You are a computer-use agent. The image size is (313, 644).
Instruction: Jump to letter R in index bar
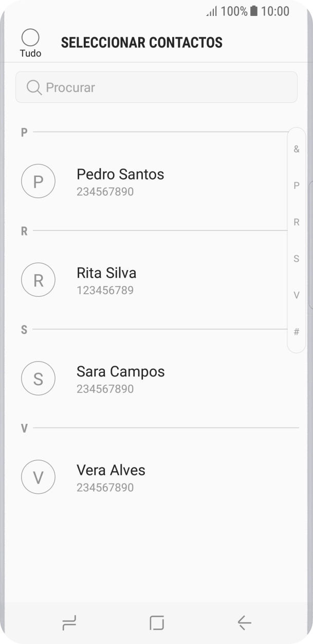(x=297, y=222)
